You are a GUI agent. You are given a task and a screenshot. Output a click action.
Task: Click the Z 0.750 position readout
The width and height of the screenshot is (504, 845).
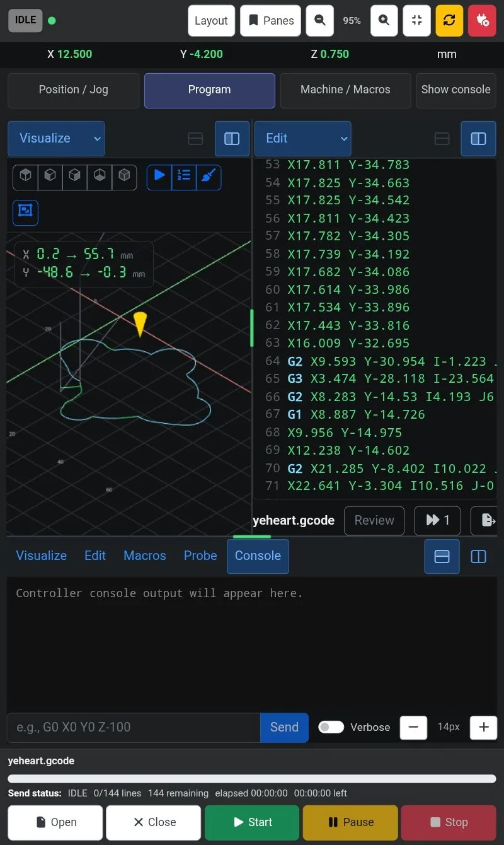pyautogui.click(x=330, y=54)
